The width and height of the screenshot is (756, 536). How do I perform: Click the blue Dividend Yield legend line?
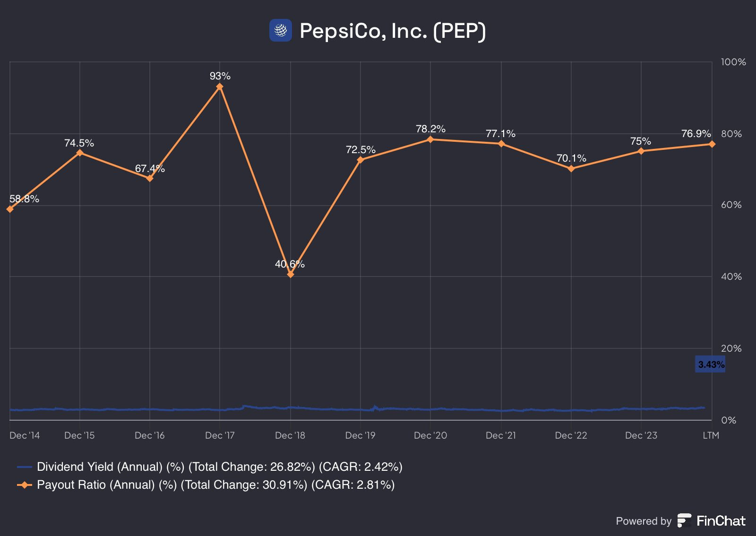24,467
